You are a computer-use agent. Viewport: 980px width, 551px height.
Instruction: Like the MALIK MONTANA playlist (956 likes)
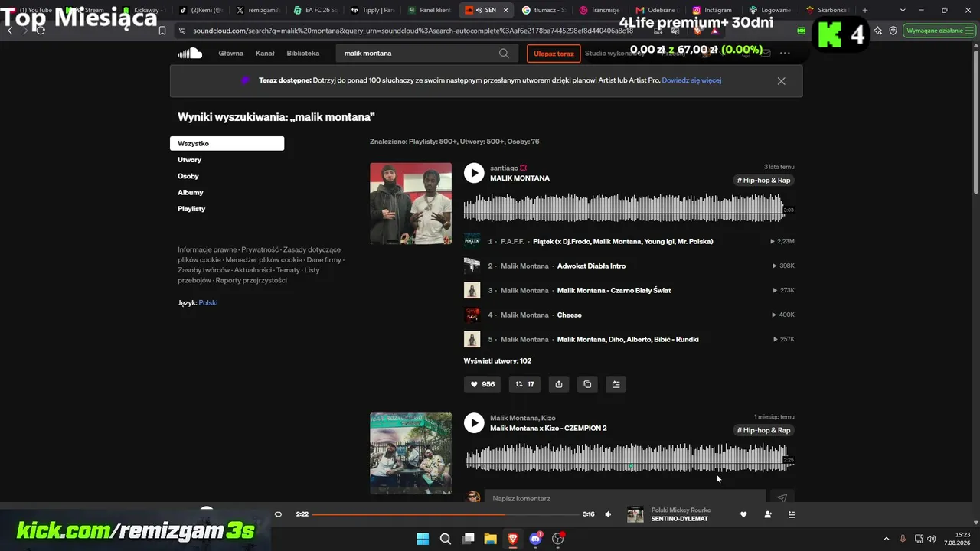482,384
